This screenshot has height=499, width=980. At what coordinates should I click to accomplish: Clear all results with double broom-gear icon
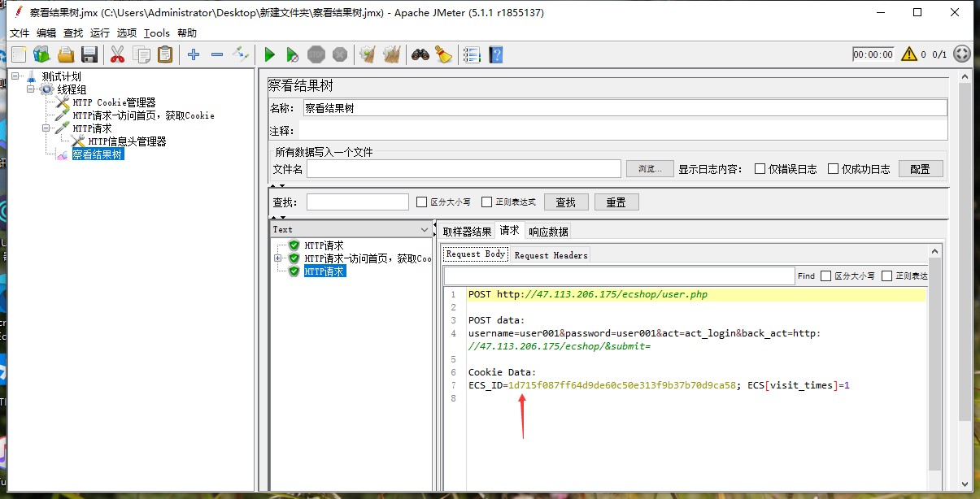[392, 54]
